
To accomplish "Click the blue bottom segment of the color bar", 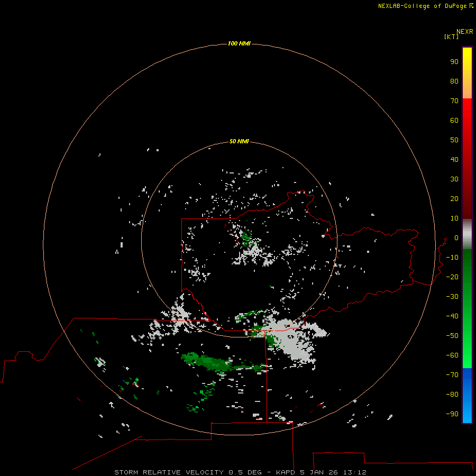I will [467, 396].
